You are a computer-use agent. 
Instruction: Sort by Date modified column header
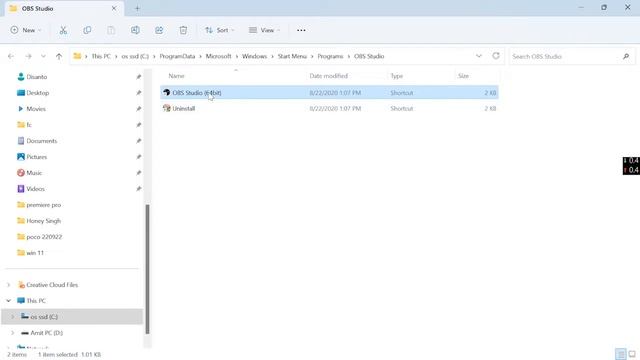[329, 76]
